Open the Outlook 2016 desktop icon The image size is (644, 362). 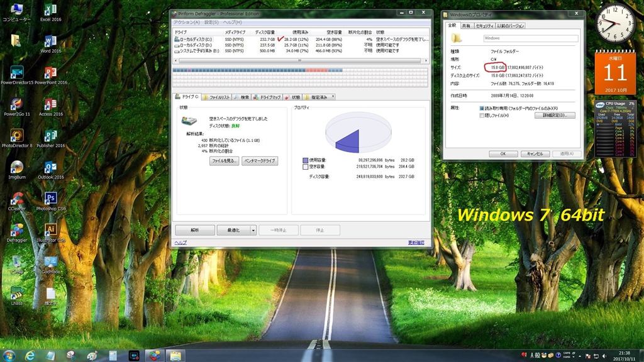(x=50, y=170)
